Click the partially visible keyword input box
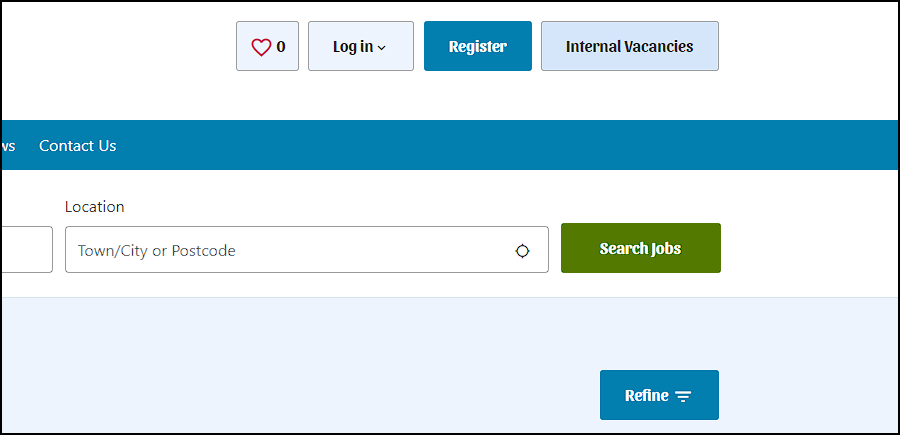The width and height of the screenshot is (900, 435). click(27, 250)
